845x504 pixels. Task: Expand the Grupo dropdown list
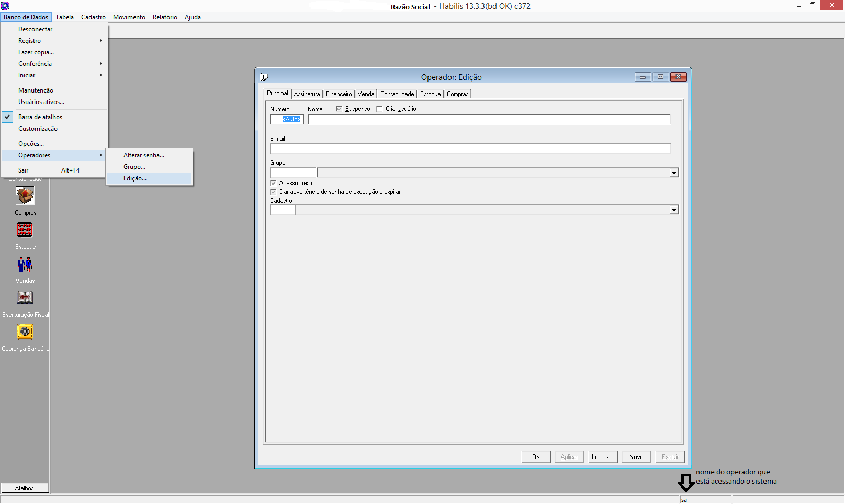(674, 173)
